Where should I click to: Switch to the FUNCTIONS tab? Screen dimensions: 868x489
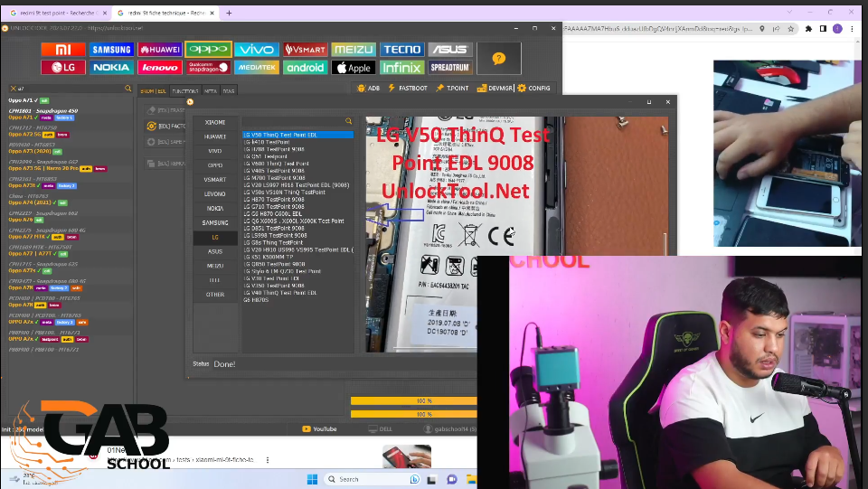(x=184, y=91)
